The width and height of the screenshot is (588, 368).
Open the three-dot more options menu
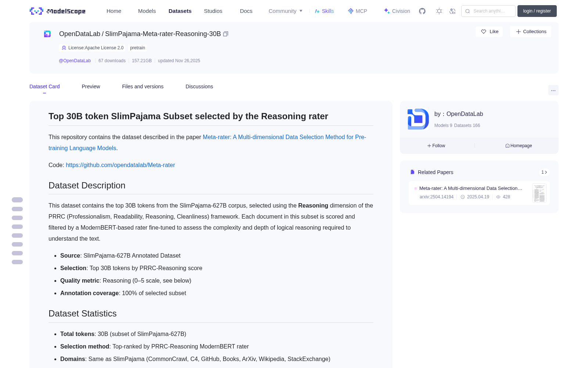tap(553, 90)
